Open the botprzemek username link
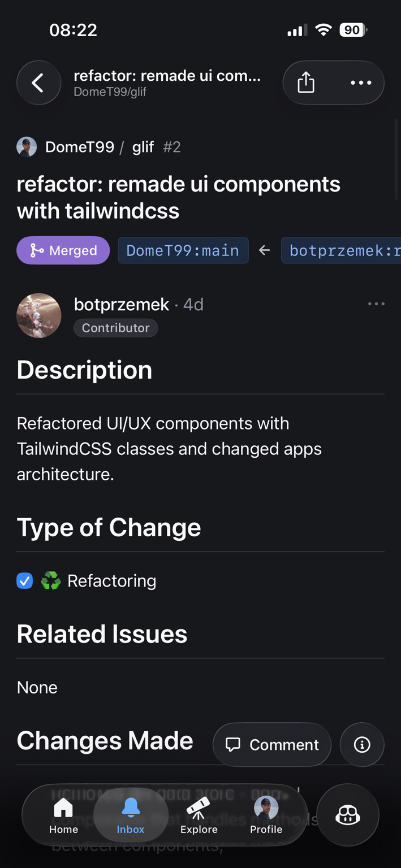 tap(121, 305)
